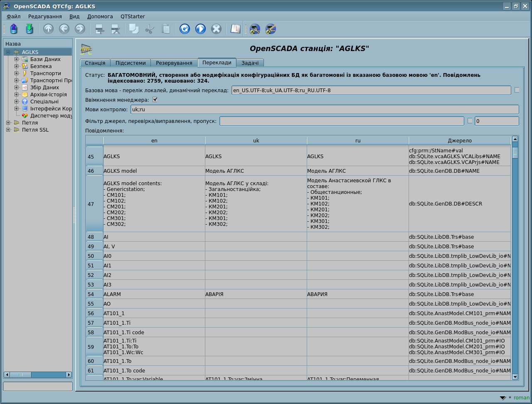Click the tree horizontal scrollbar right arrow
532x404 pixels.
point(69,375)
